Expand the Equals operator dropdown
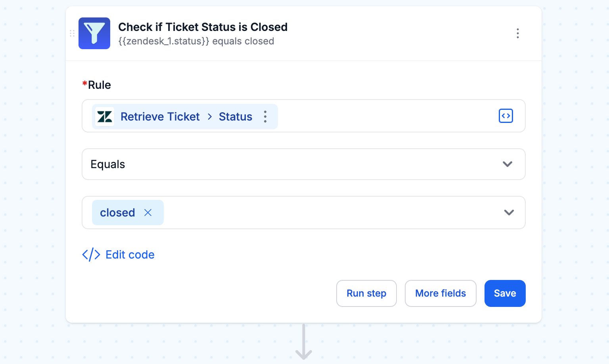 (507, 164)
